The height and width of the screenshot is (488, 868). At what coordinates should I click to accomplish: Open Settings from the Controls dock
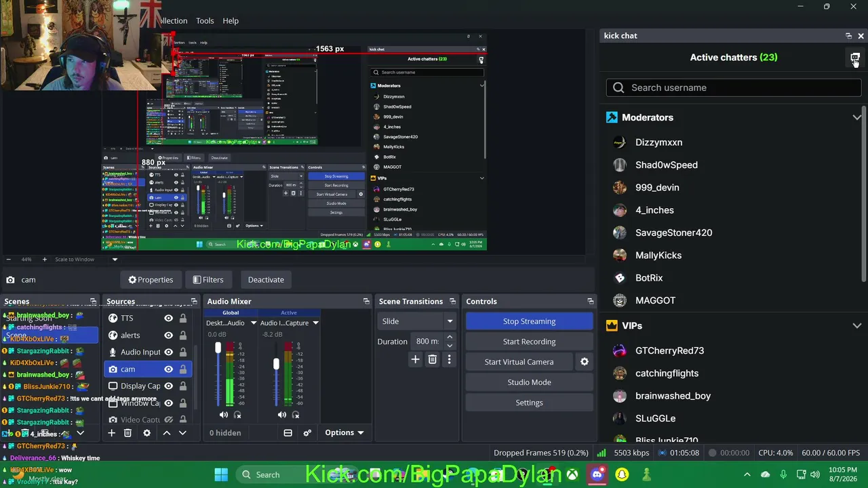click(x=529, y=403)
